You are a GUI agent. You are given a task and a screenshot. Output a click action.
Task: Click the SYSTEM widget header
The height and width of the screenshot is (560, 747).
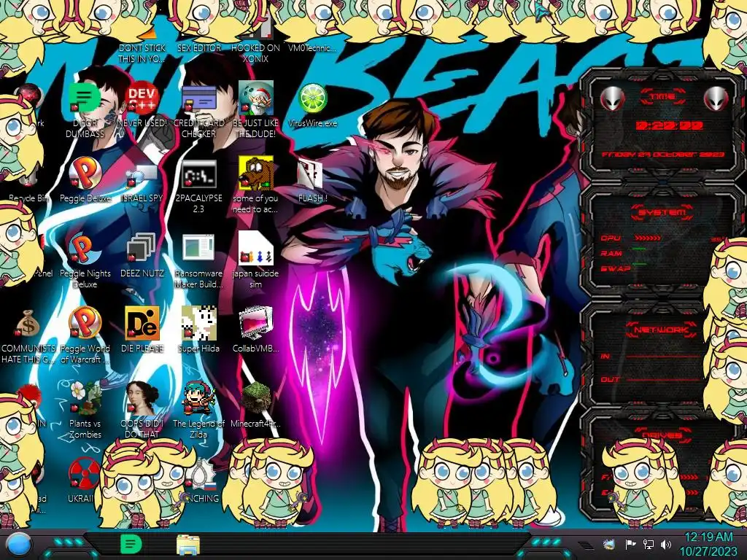[662, 212]
